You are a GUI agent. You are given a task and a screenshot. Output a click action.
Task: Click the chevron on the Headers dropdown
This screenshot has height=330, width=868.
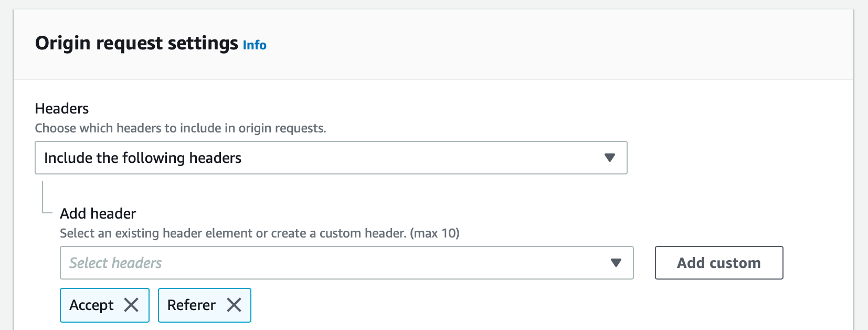pos(609,158)
